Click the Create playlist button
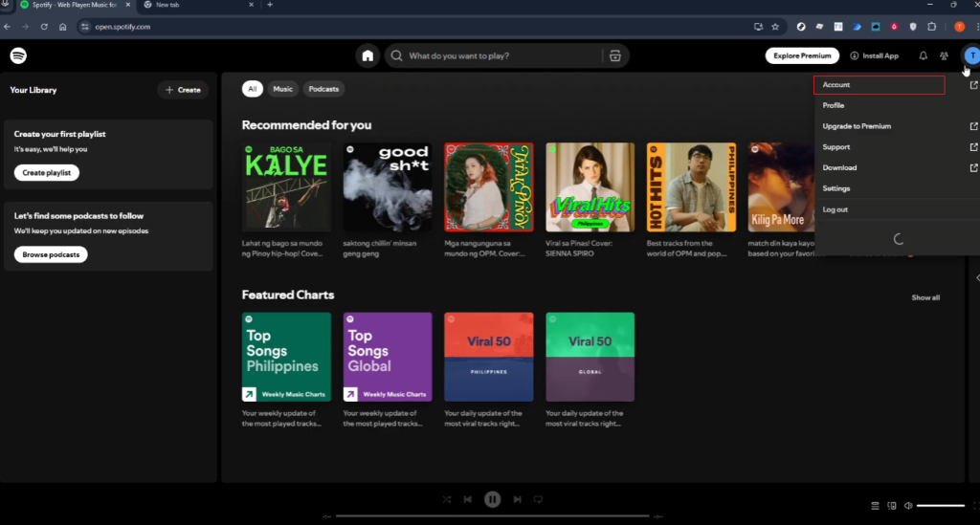 [47, 172]
